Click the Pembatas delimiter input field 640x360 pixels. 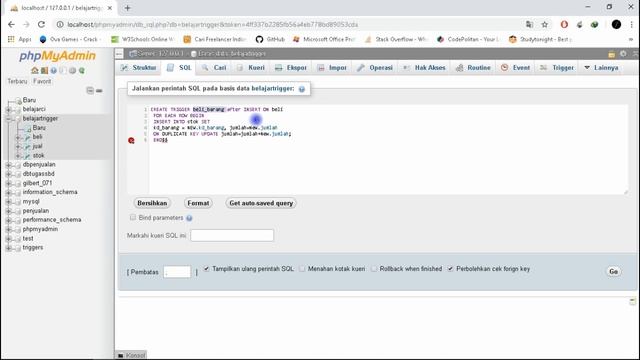click(x=177, y=271)
